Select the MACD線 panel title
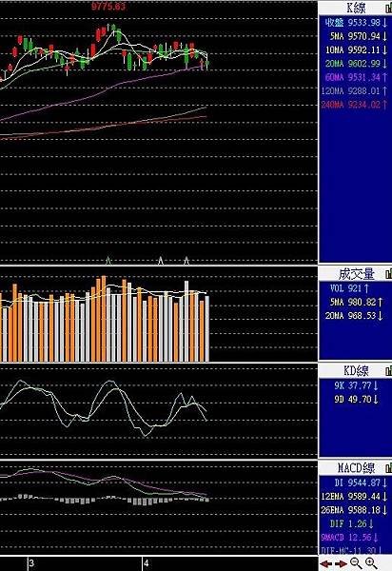Image resolution: width=392 pixels, height=571 pixels. pyautogui.click(x=356, y=467)
